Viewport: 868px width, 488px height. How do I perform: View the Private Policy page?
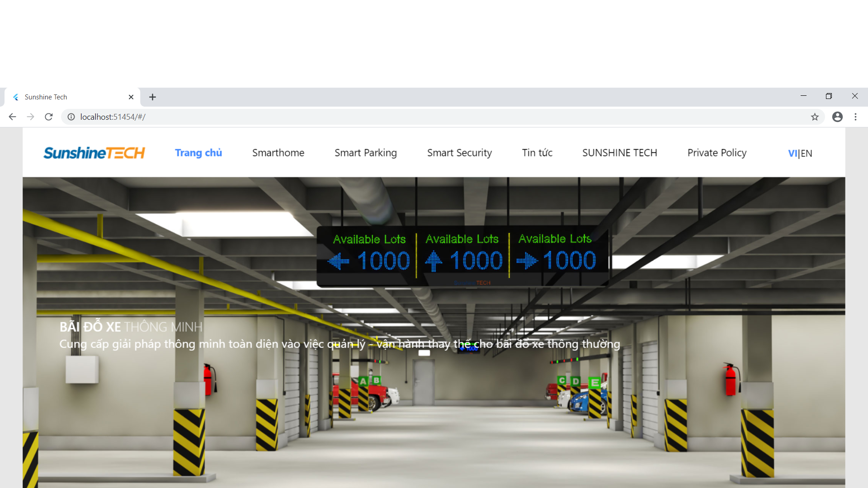(x=717, y=153)
